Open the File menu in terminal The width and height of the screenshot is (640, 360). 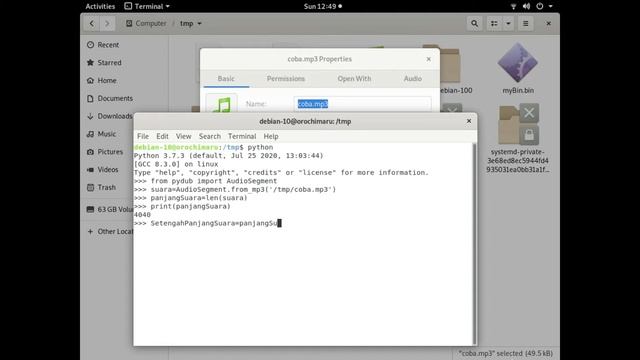[x=143, y=136]
